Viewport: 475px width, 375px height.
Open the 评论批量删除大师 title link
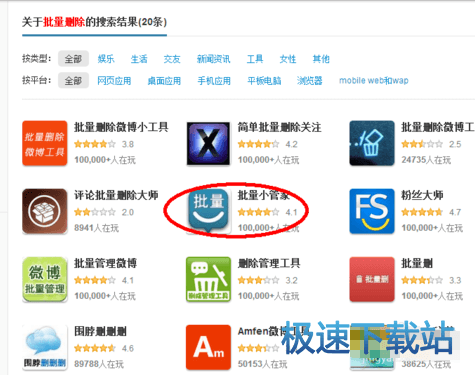pos(116,195)
